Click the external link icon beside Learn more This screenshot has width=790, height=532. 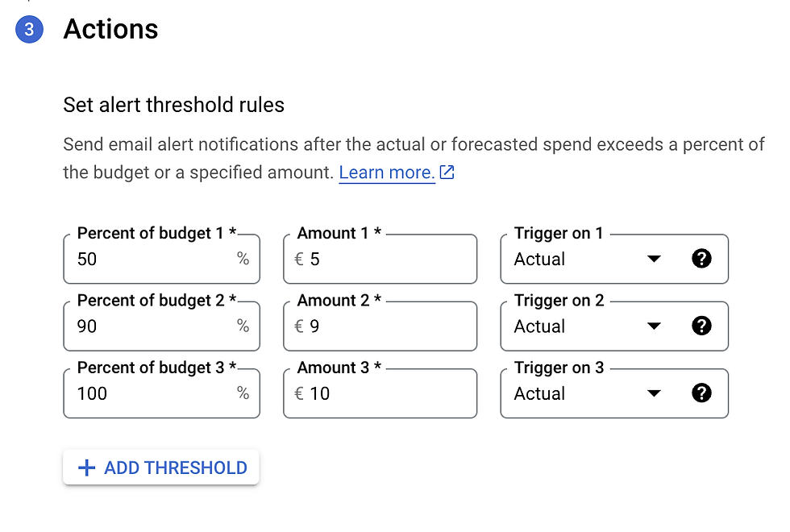tap(447, 172)
